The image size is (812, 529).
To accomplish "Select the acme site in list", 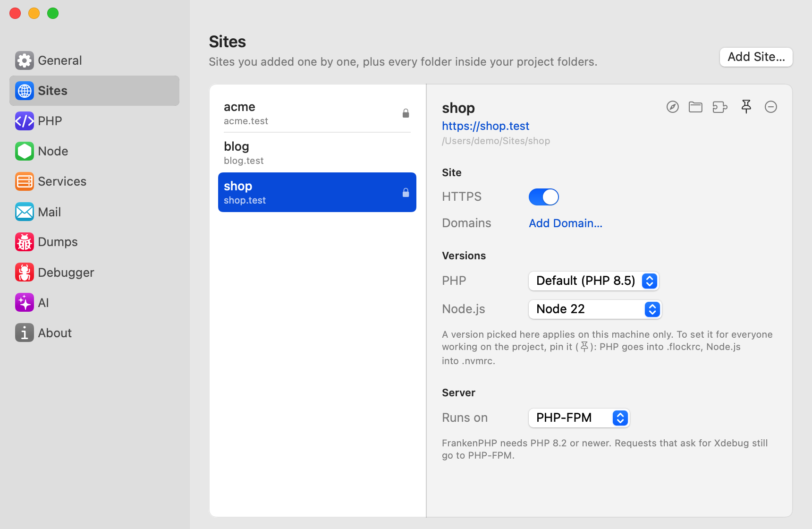I will [x=317, y=113].
